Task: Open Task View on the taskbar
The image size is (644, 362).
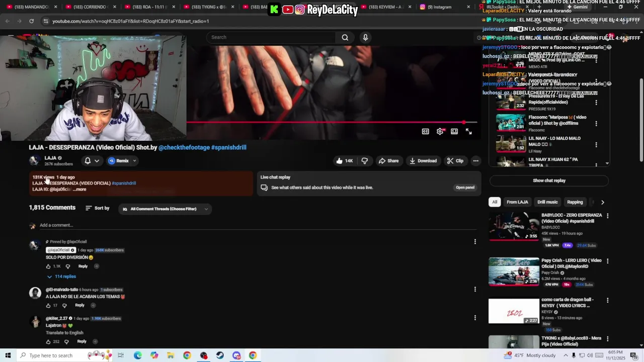Action: click(121, 355)
